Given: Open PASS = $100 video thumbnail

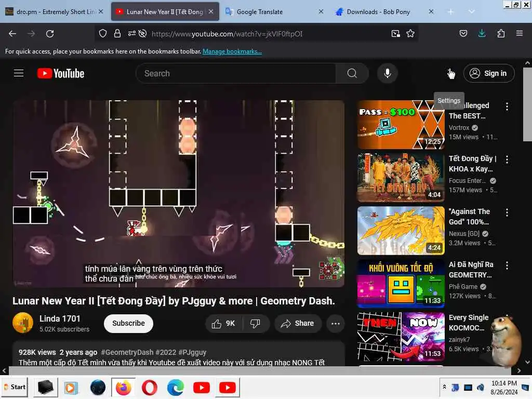Looking at the screenshot, I should (401, 125).
